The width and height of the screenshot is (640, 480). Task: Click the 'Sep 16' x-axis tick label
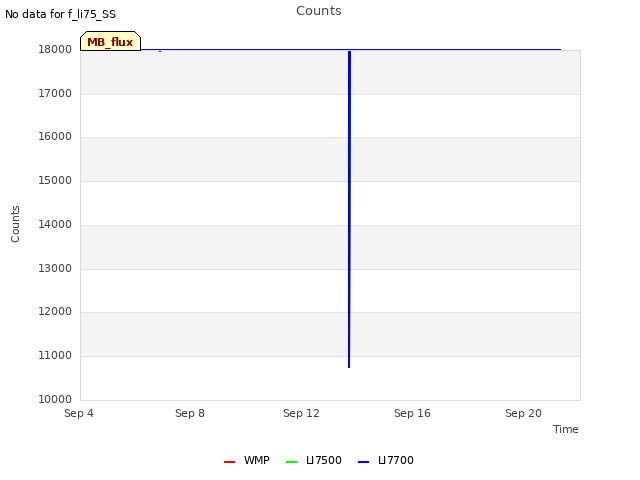pyautogui.click(x=412, y=413)
